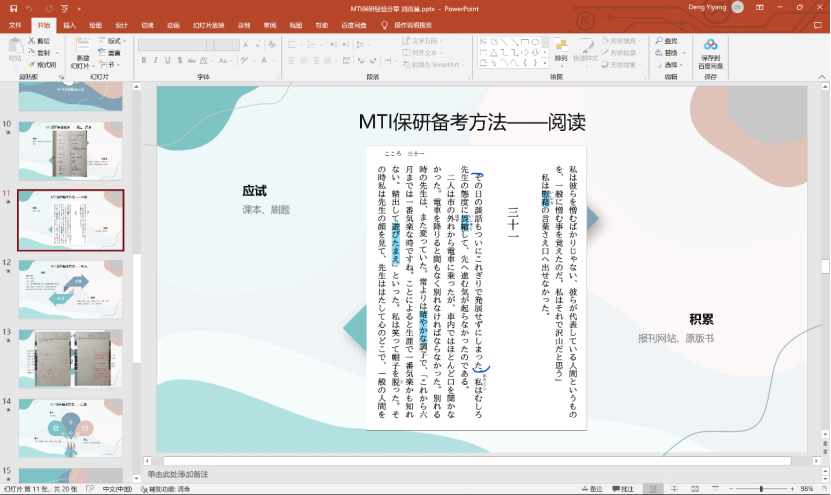Toggle Center alignment paragraph button
Image resolution: width=831 pixels, height=495 pixels.
click(x=304, y=60)
